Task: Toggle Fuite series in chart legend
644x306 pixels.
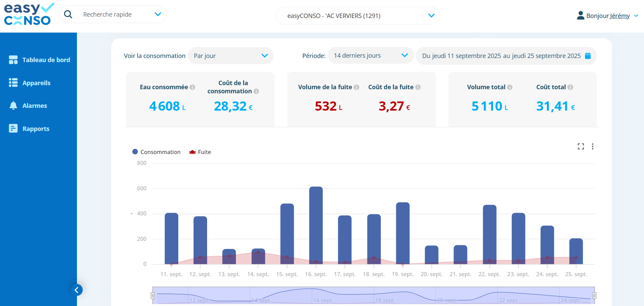Action: pos(200,152)
